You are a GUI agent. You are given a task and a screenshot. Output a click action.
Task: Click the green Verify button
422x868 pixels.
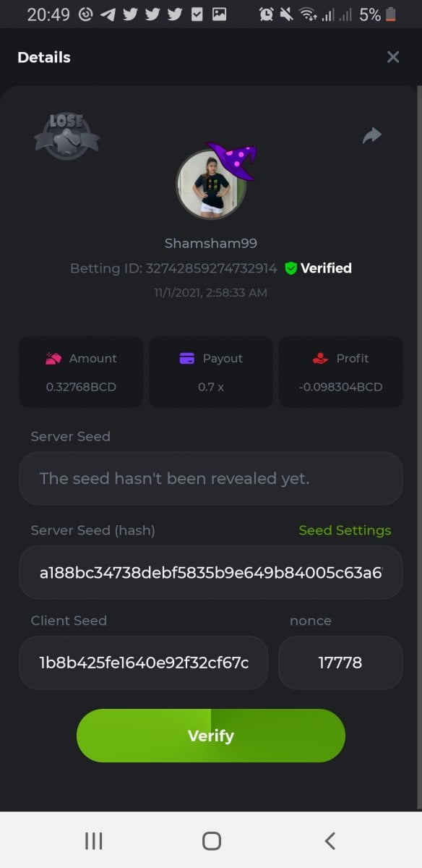pyautogui.click(x=211, y=736)
